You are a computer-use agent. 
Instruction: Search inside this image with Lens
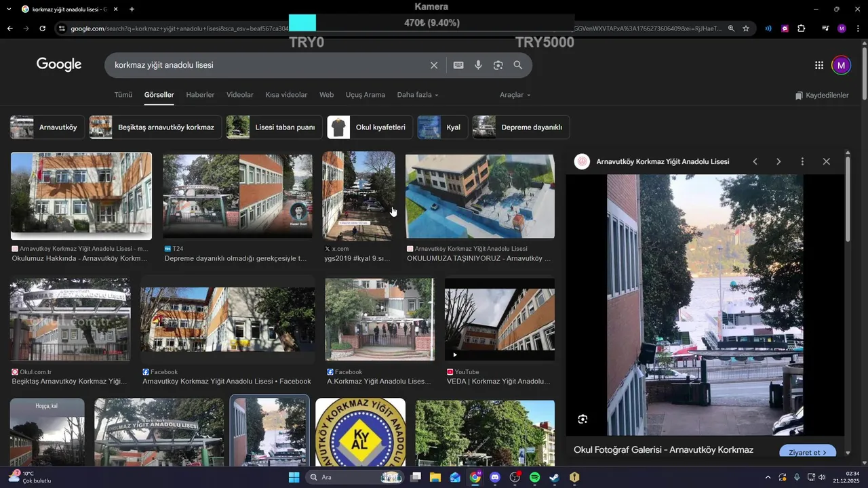click(x=583, y=420)
